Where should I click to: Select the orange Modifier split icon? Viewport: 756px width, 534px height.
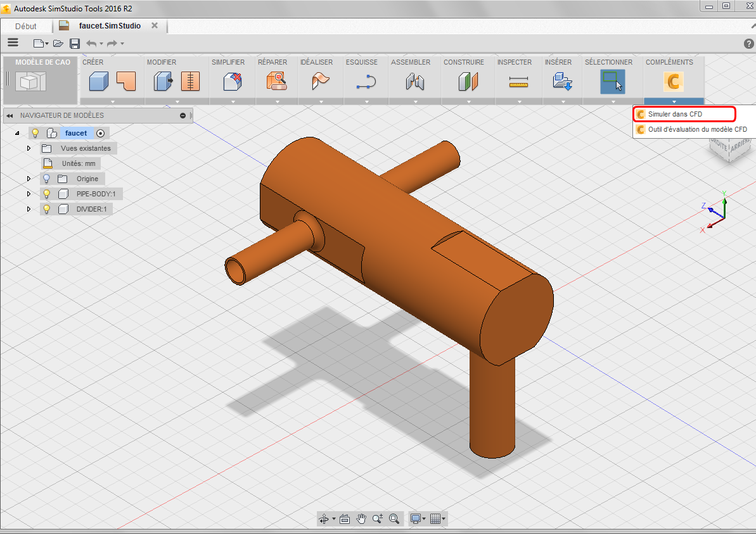pos(191,82)
